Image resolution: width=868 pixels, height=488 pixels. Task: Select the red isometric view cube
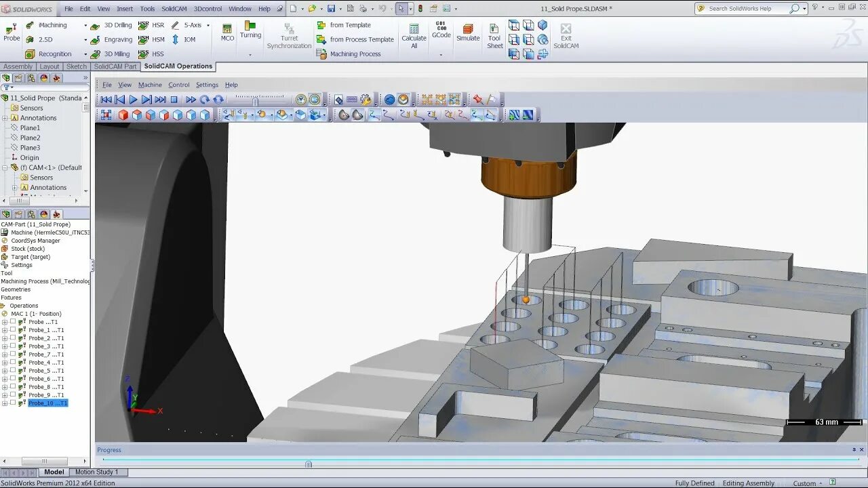(x=123, y=115)
